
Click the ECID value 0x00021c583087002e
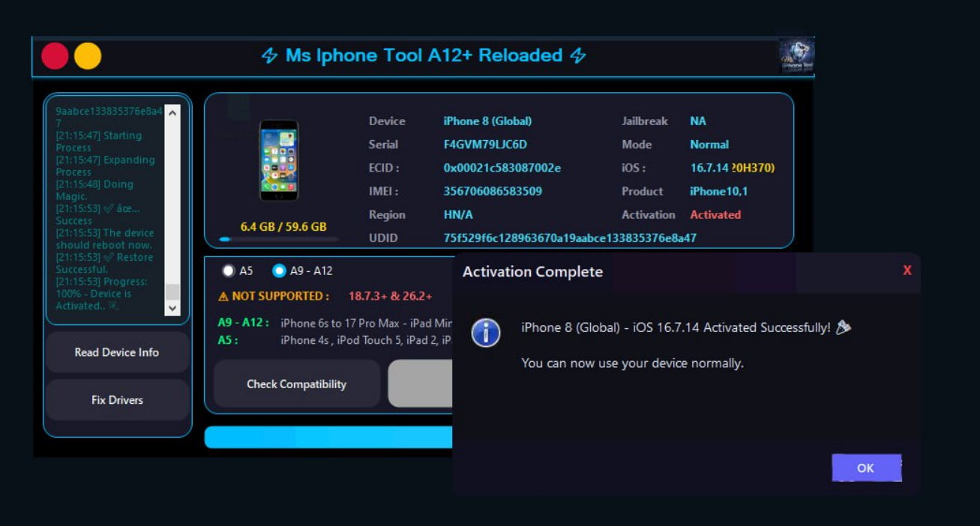(x=502, y=168)
